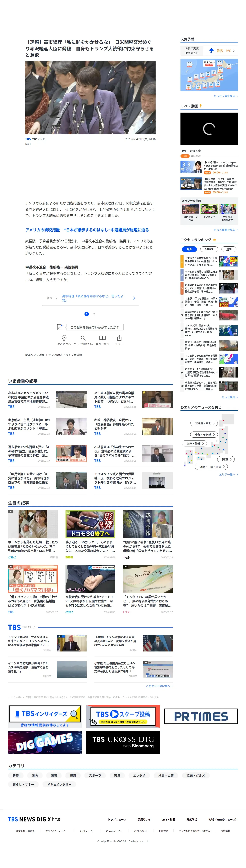Open the 北海道・東北 area button
The image size is (246, 868).
[x=204, y=423]
